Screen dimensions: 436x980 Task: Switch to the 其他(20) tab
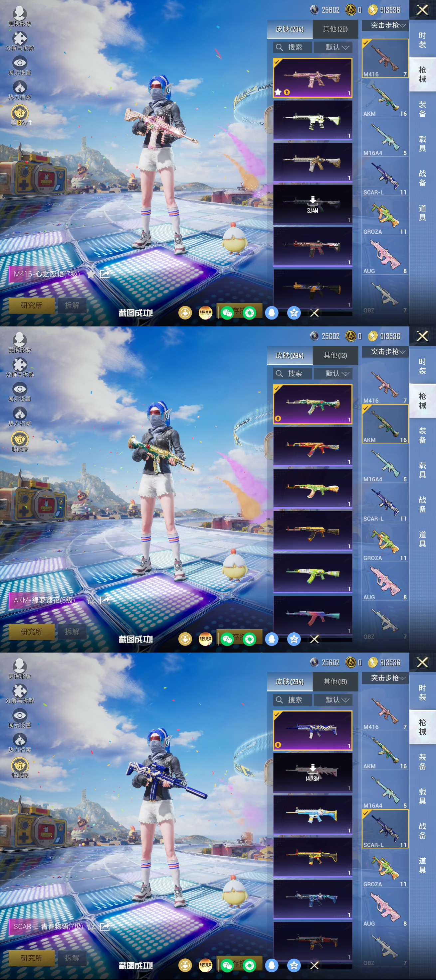pos(335,29)
